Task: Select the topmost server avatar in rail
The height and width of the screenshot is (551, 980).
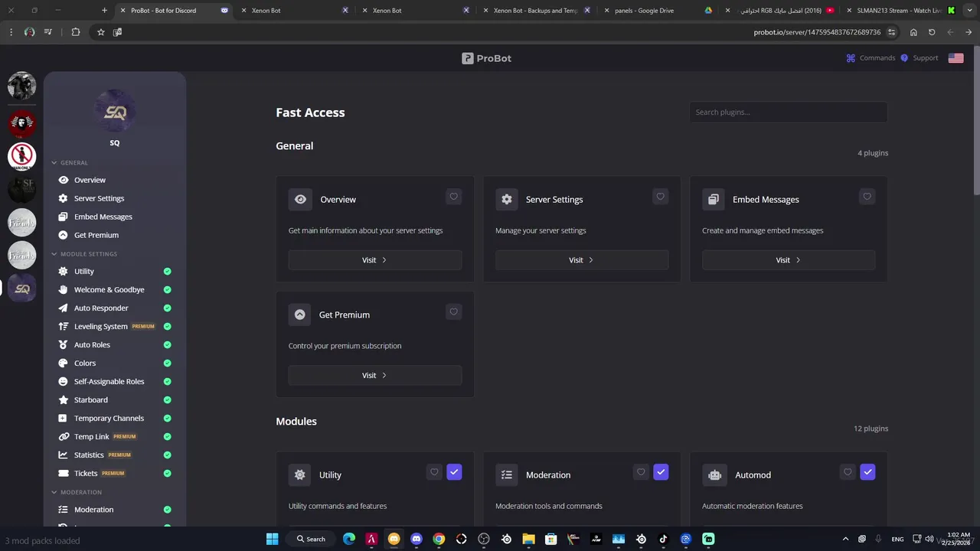Action: pyautogui.click(x=22, y=86)
